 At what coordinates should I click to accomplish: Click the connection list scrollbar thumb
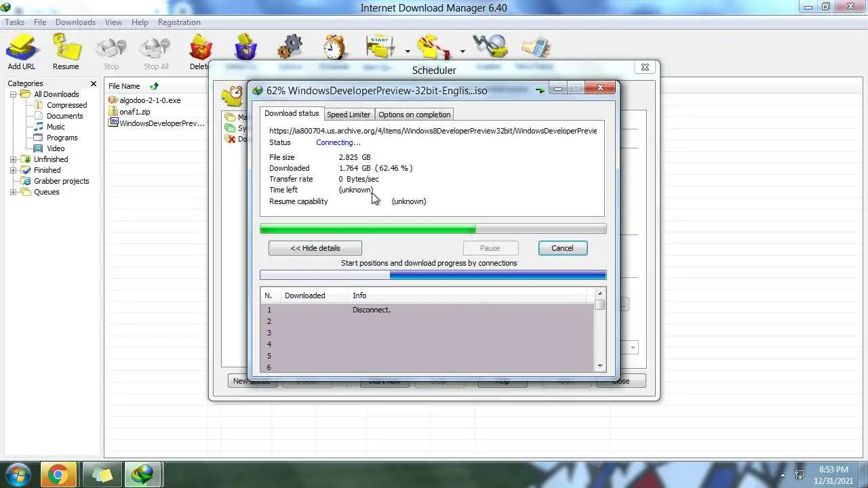tap(599, 305)
